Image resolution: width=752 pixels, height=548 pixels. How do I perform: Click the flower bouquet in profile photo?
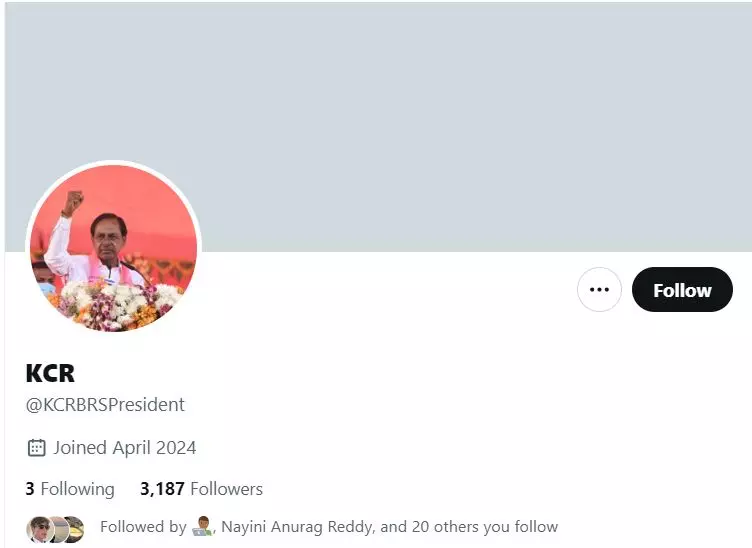click(x=114, y=306)
